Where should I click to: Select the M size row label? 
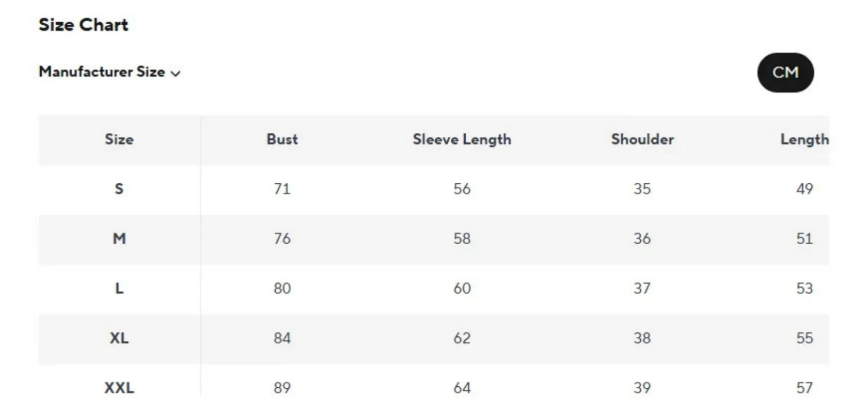coord(119,238)
